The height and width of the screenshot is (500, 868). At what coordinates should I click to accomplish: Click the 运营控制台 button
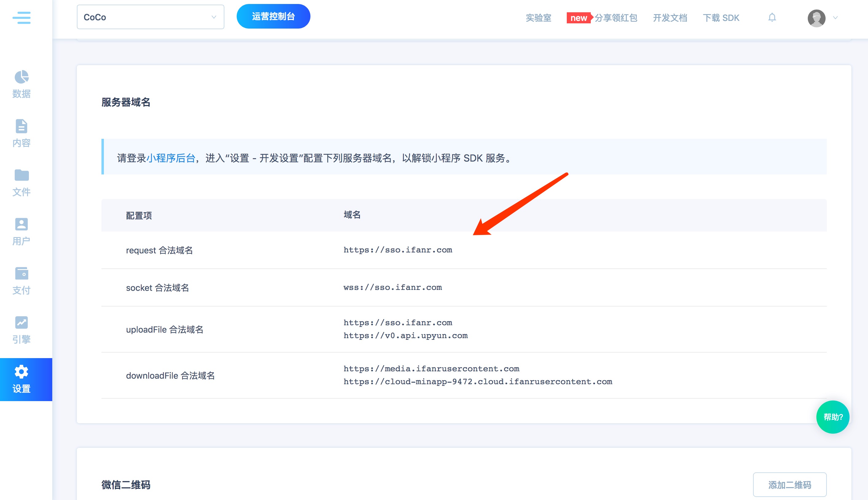coord(273,17)
